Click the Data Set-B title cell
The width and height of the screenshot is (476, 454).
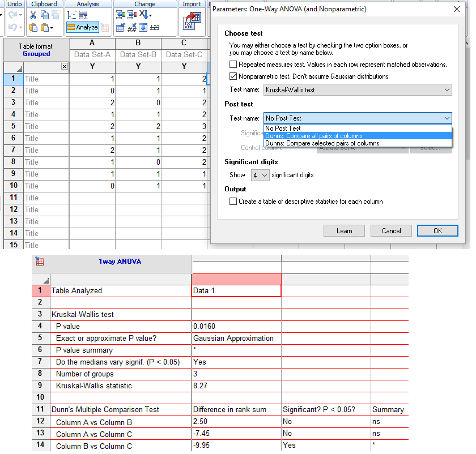tap(138, 54)
